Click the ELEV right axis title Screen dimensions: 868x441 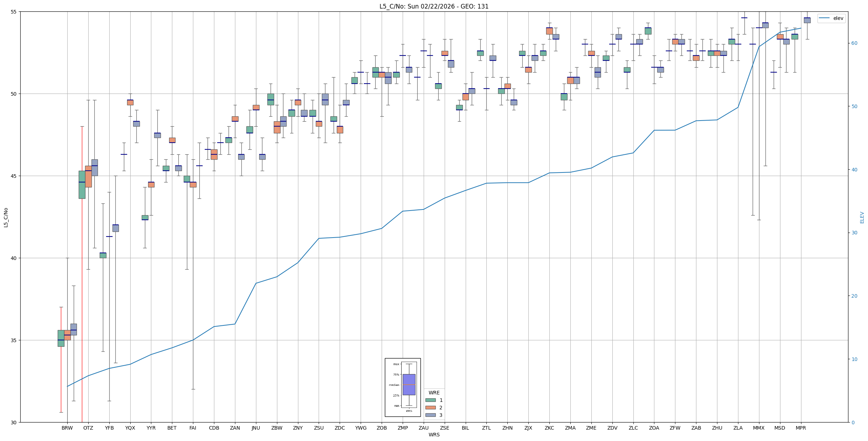pos(862,217)
